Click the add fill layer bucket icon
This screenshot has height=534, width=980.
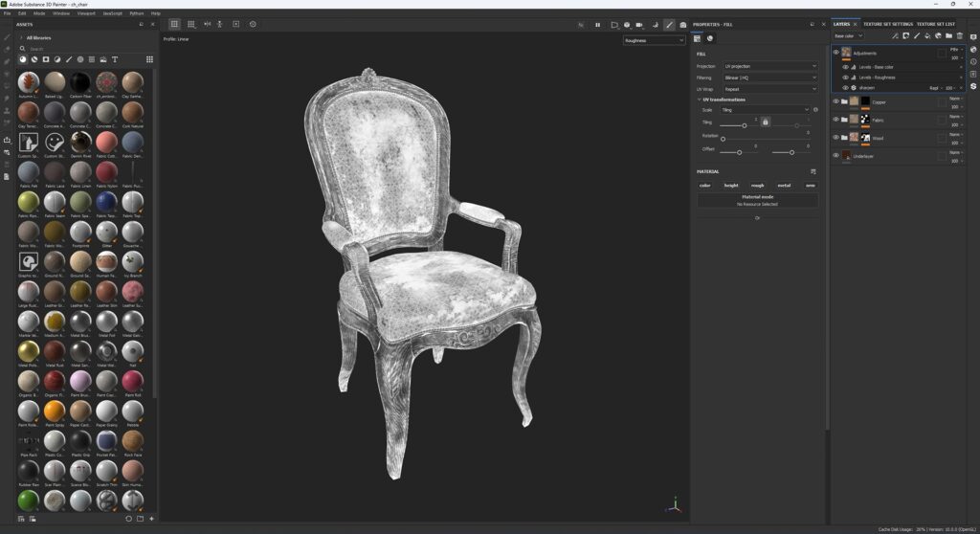[927, 36]
